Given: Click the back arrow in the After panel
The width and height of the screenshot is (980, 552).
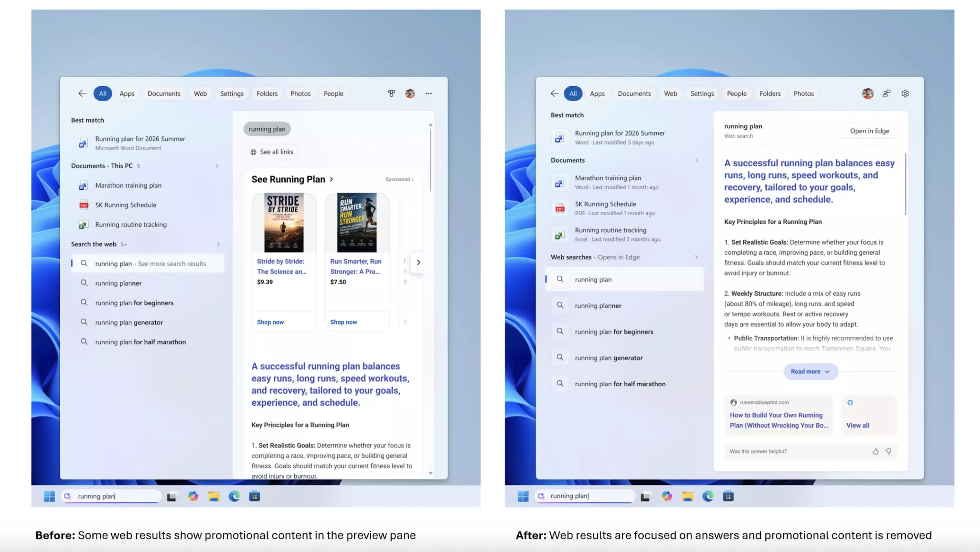Looking at the screenshot, I should point(554,93).
